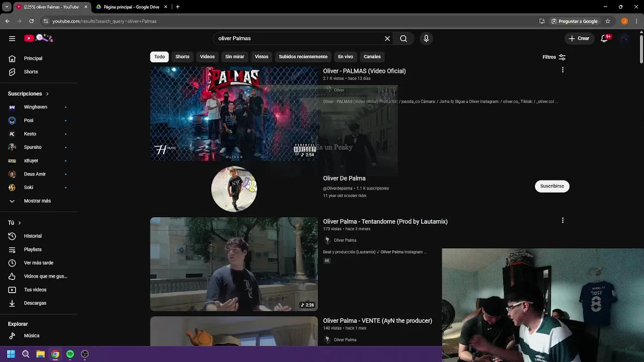Image resolution: width=644 pixels, height=362 pixels.
Task: Select the En vivo filter chip
Action: pyautogui.click(x=346, y=57)
